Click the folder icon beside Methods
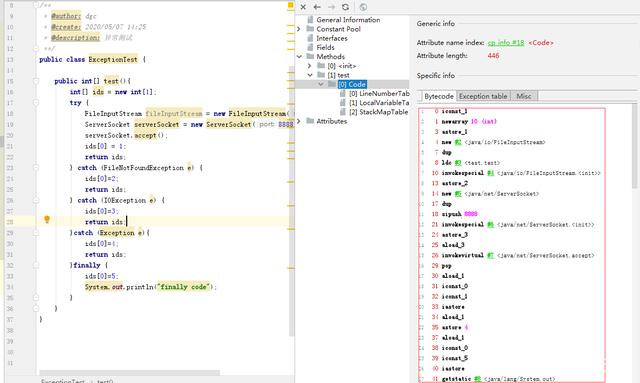The height and width of the screenshot is (383, 640). click(x=310, y=56)
